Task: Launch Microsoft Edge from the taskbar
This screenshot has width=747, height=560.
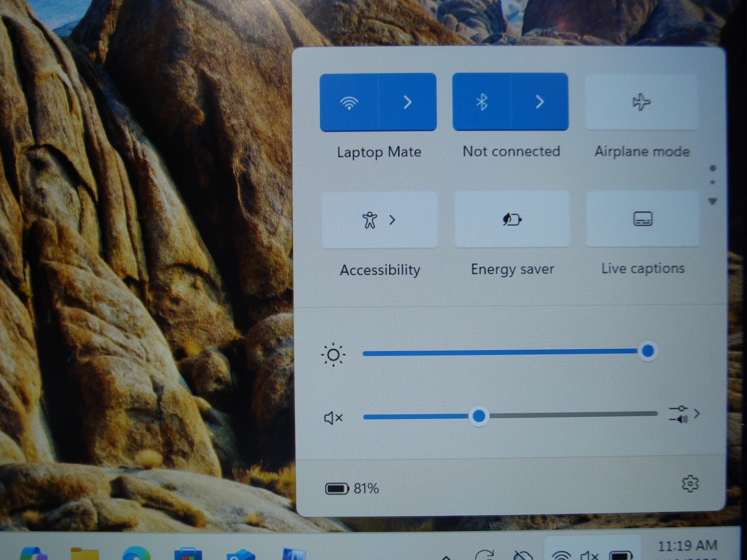Action: click(136, 554)
